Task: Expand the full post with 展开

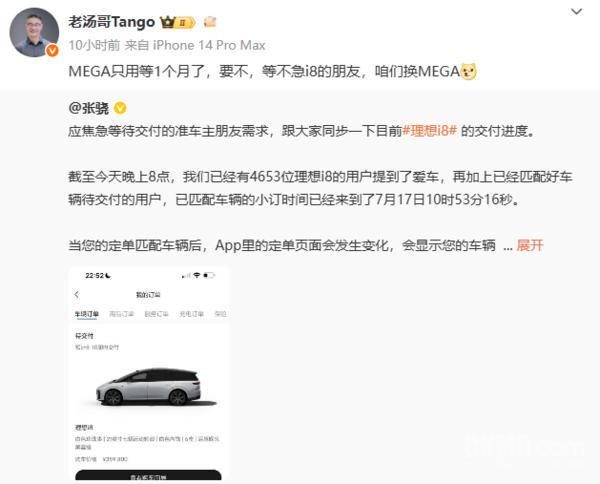Action: coord(530,245)
